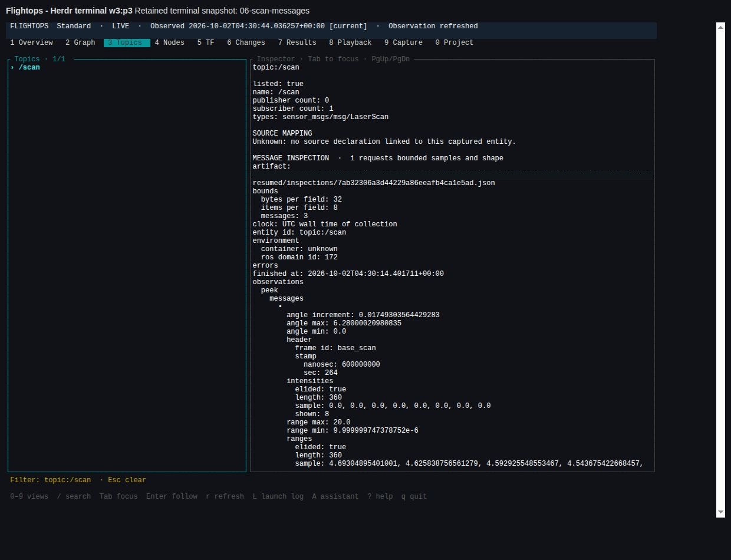Click the 'Filter: topic:/scan' text
Screen dimensions: 731x560
click(51, 480)
